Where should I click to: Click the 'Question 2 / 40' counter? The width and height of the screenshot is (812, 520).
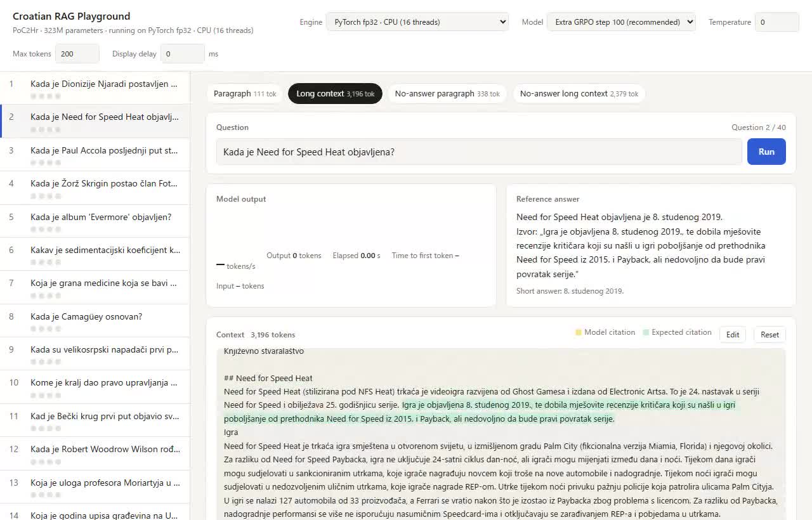click(759, 127)
